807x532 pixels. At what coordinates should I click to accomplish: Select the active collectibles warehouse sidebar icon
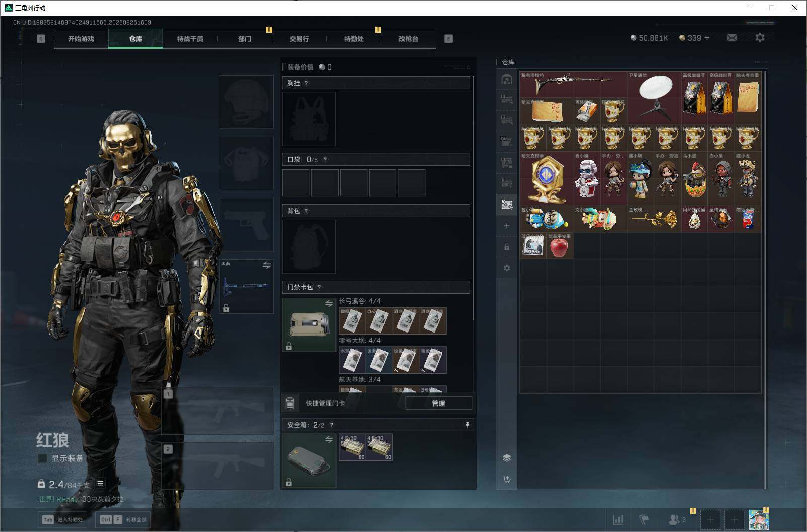pyautogui.click(x=507, y=205)
